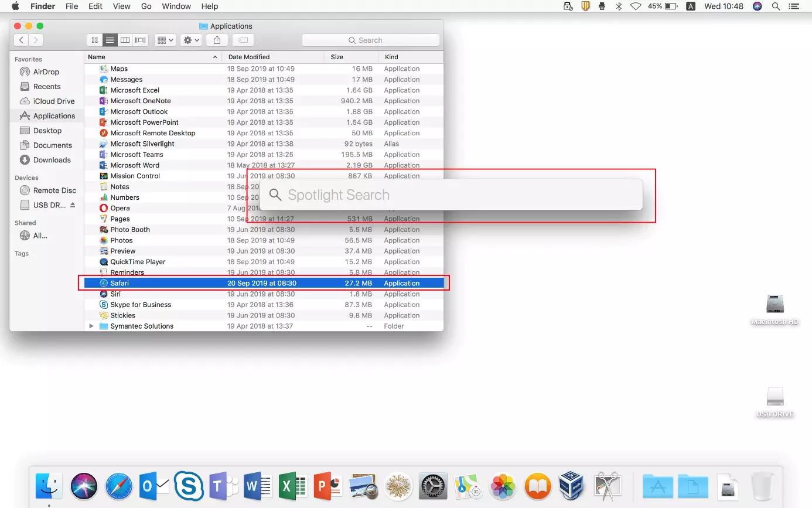Open the Wi-Fi status menu
The image size is (812, 508).
(636, 6)
